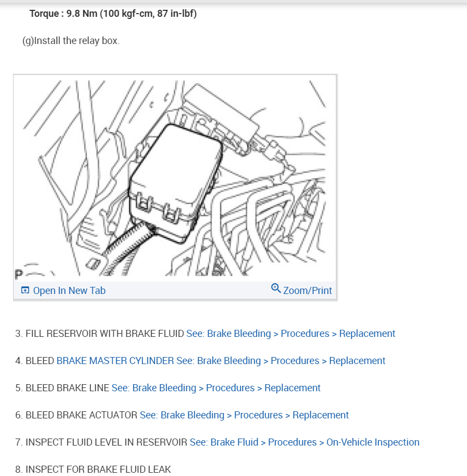The image size is (467, 476).
Task: Open the BRAKE MASTER CYLINDER link
Action: click(x=115, y=361)
